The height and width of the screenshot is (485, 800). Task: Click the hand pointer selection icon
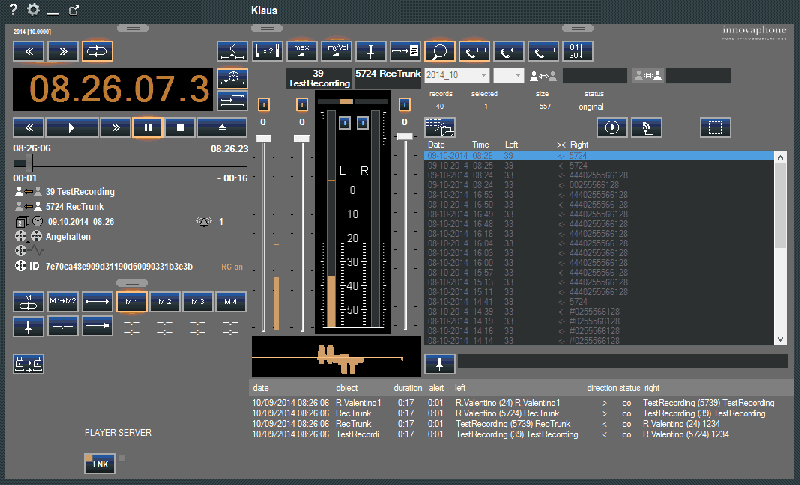click(646, 127)
